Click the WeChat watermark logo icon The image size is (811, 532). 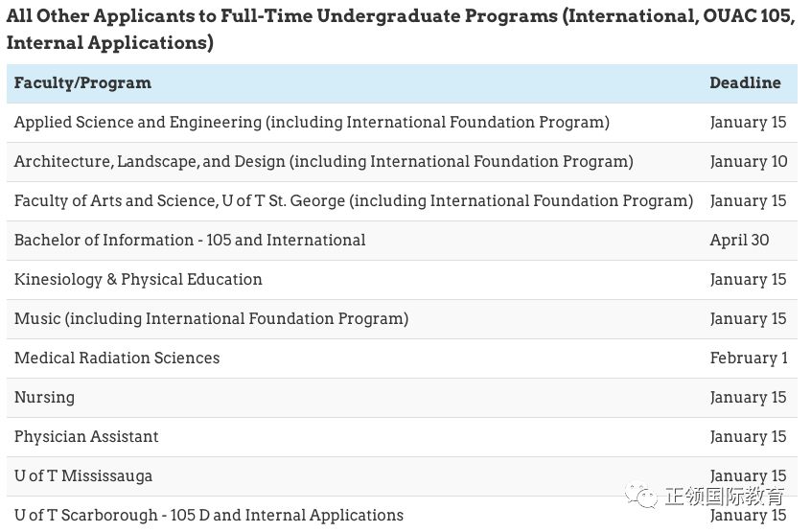[x=641, y=496]
